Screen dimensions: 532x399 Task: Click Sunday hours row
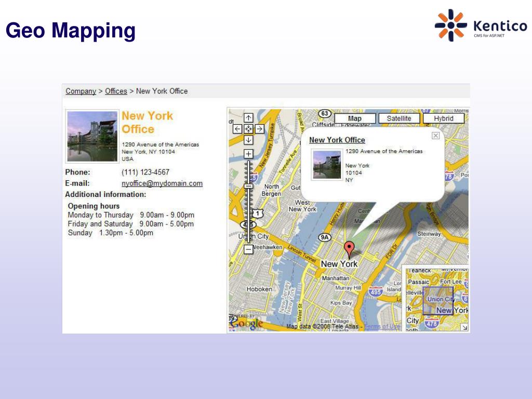click(110, 233)
